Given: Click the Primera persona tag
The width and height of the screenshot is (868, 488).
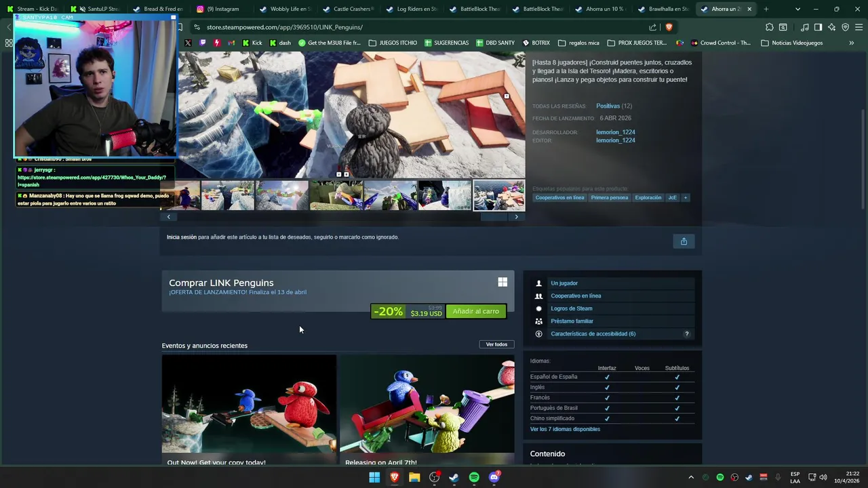Looking at the screenshot, I should 610,198.
